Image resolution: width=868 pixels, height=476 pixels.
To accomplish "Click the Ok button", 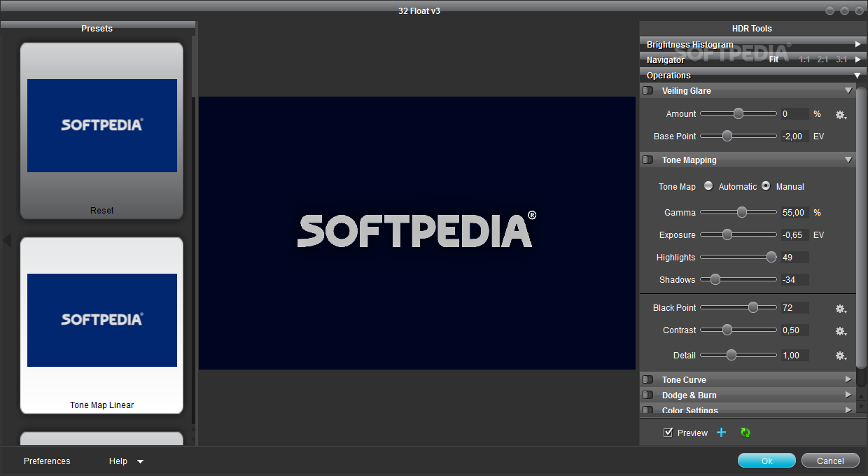I will [x=766, y=461].
